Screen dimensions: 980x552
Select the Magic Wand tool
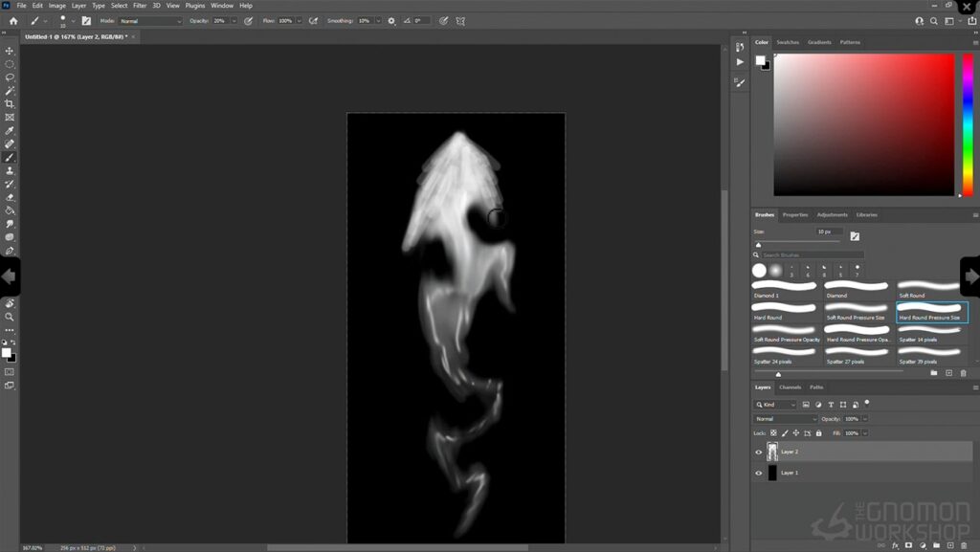pyautogui.click(x=10, y=91)
